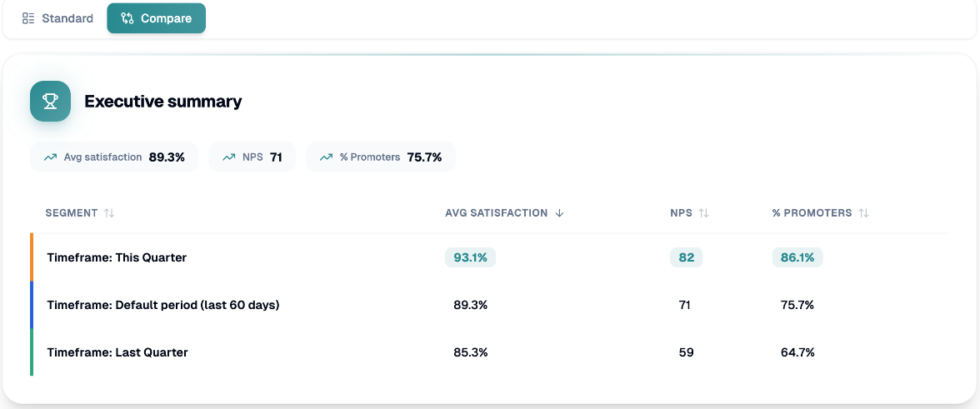Click the 85.3% satisfaction value
Image resolution: width=980 pixels, height=409 pixels.
471,352
